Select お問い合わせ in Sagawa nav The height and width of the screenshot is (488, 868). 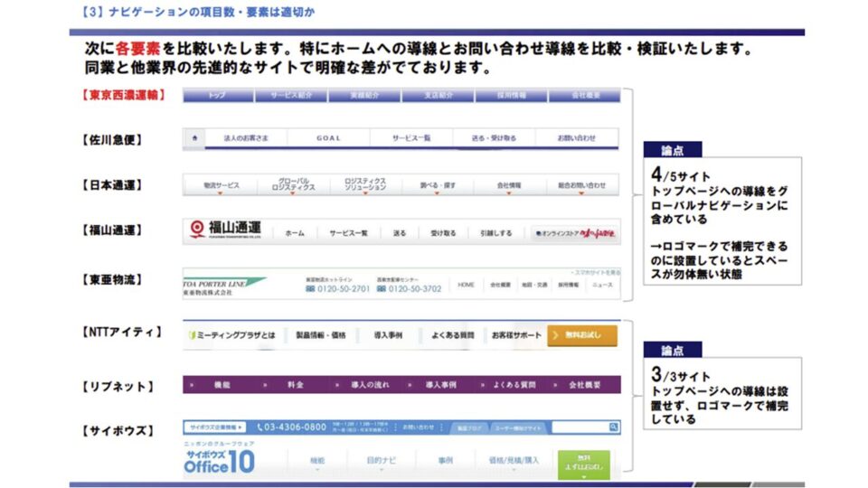(x=576, y=138)
